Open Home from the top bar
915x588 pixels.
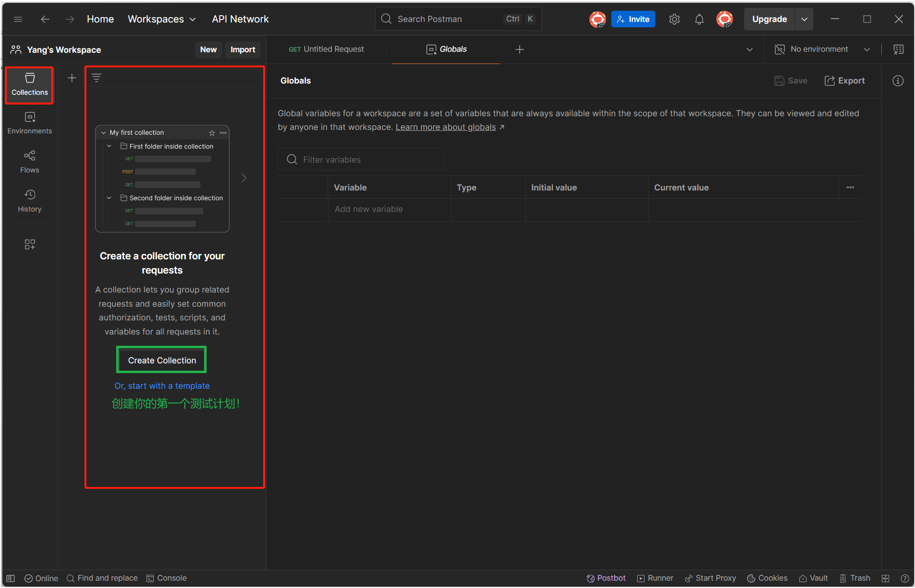pos(100,19)
